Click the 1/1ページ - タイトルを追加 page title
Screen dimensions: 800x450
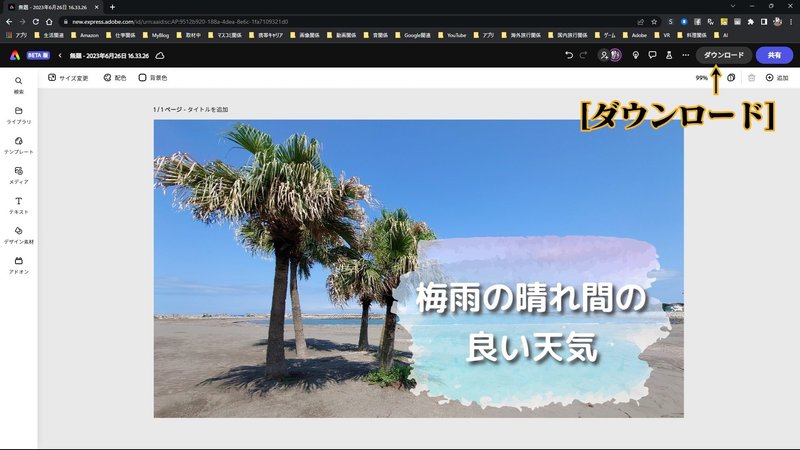190,109
